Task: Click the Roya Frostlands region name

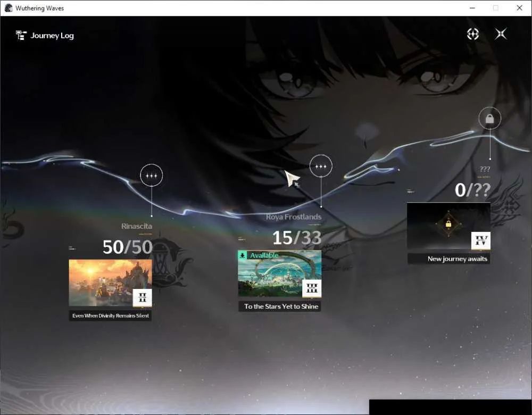Action: [294, 217]
